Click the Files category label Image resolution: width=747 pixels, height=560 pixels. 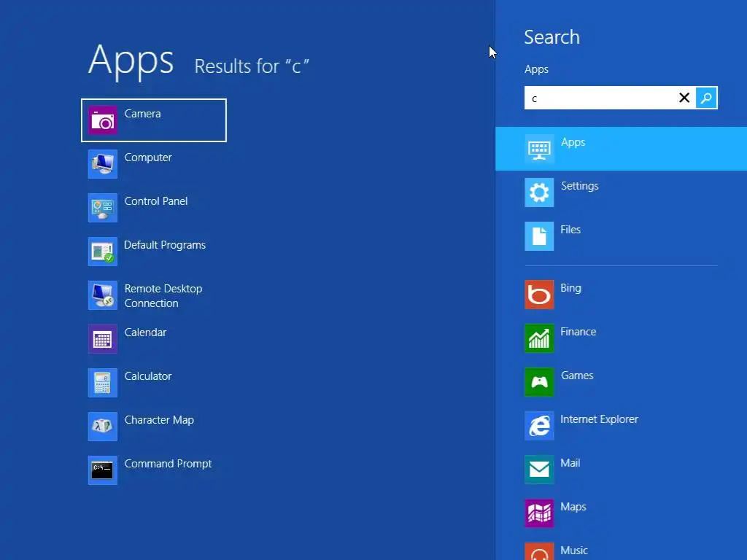[570, 230]
